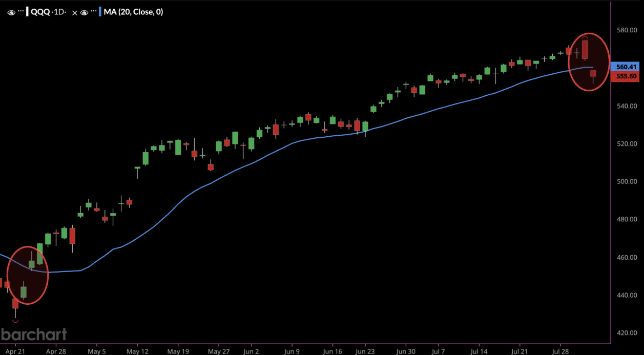The image size is (644, 355).
Task: Click the 480.00 price axis label
Action: click(x=627, y=220)
